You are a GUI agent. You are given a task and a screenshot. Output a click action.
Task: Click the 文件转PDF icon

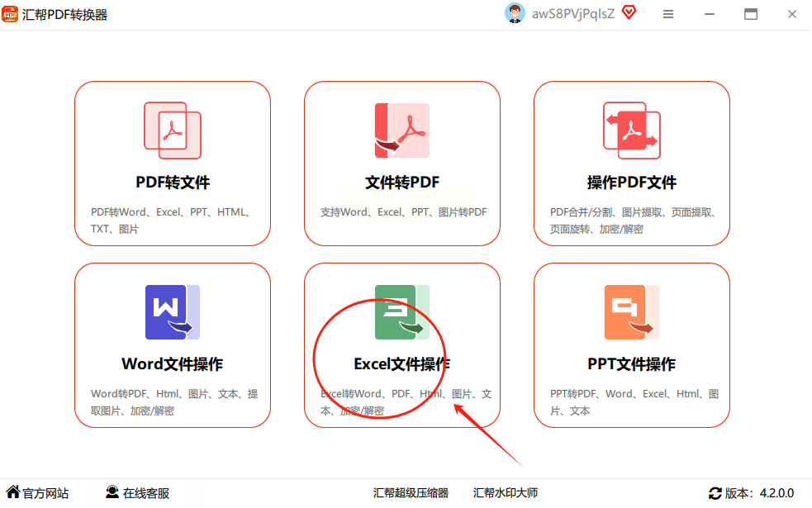point(402,131)
